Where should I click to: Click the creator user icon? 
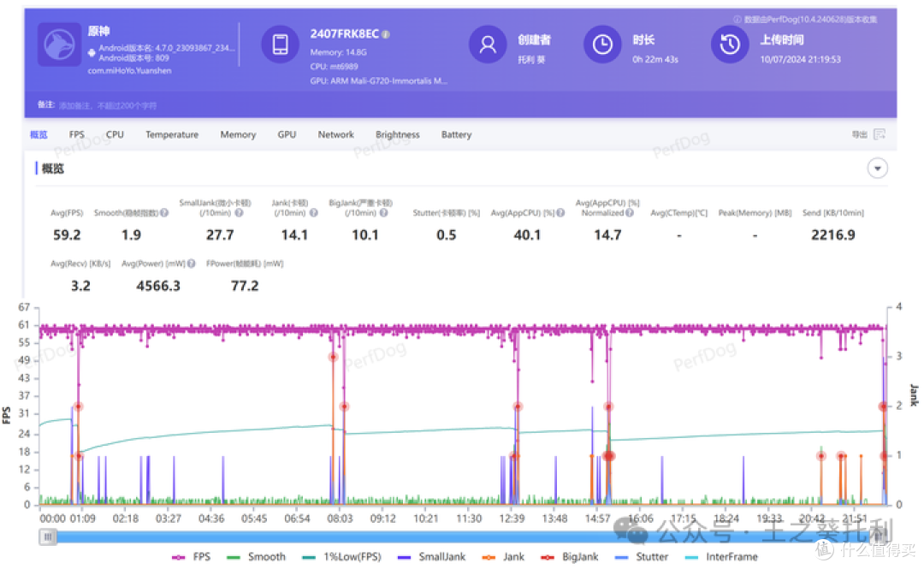(488, 44)
